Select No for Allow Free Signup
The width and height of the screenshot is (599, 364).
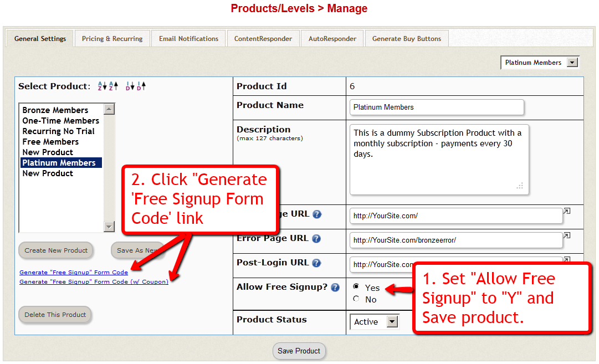click(356, 299)
